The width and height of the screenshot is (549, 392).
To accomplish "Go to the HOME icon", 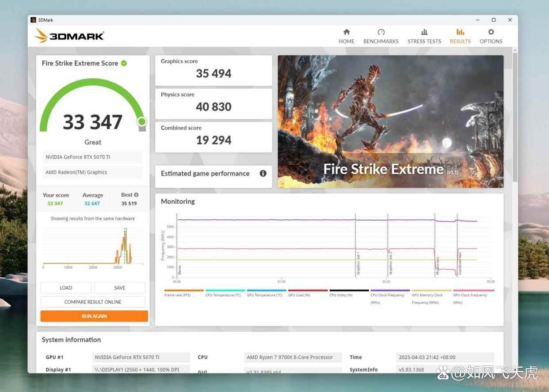I will click(347, 32).
